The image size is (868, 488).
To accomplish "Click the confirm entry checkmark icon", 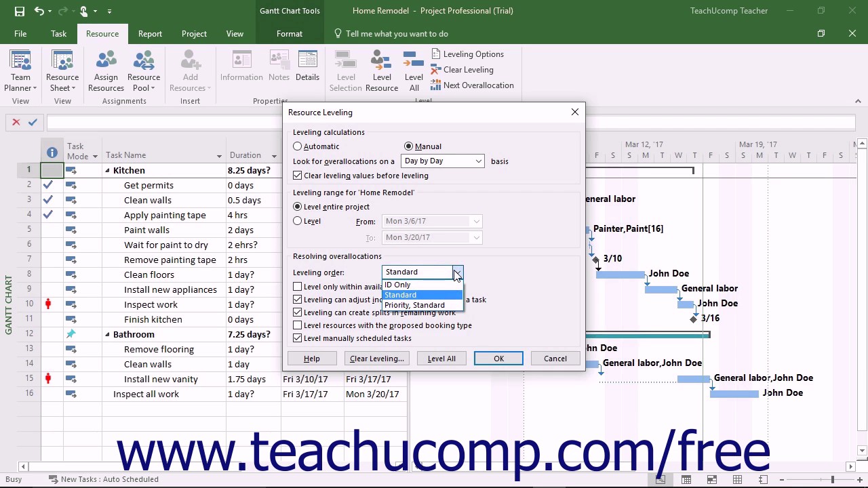I will [x=33, y=122].
